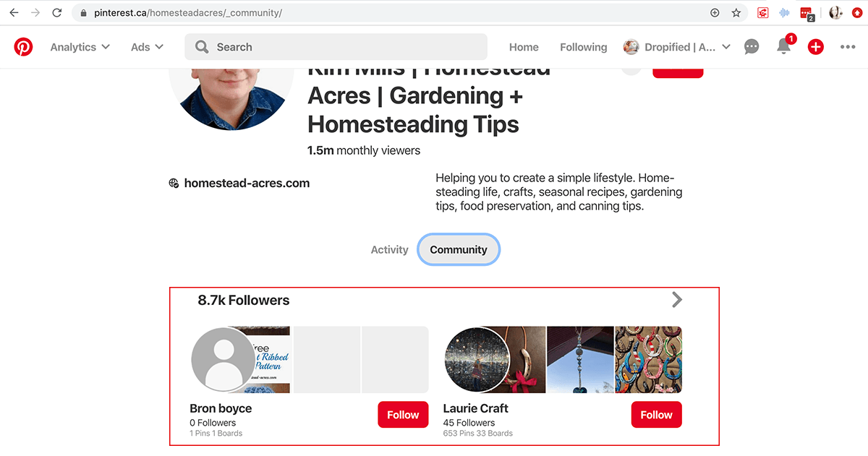Open the Home link in the header
Image resolution: width=868 pixels, height=456 pixels.
point(524,47)
